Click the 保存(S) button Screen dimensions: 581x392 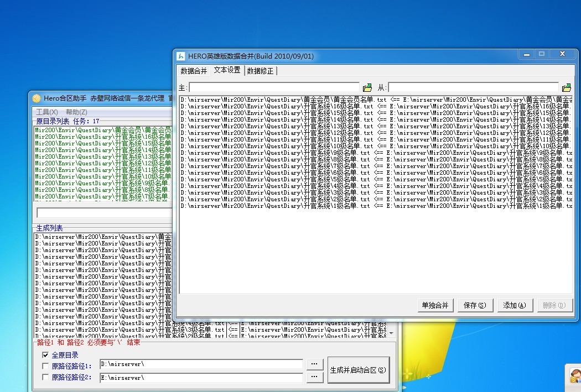[474, 305]
